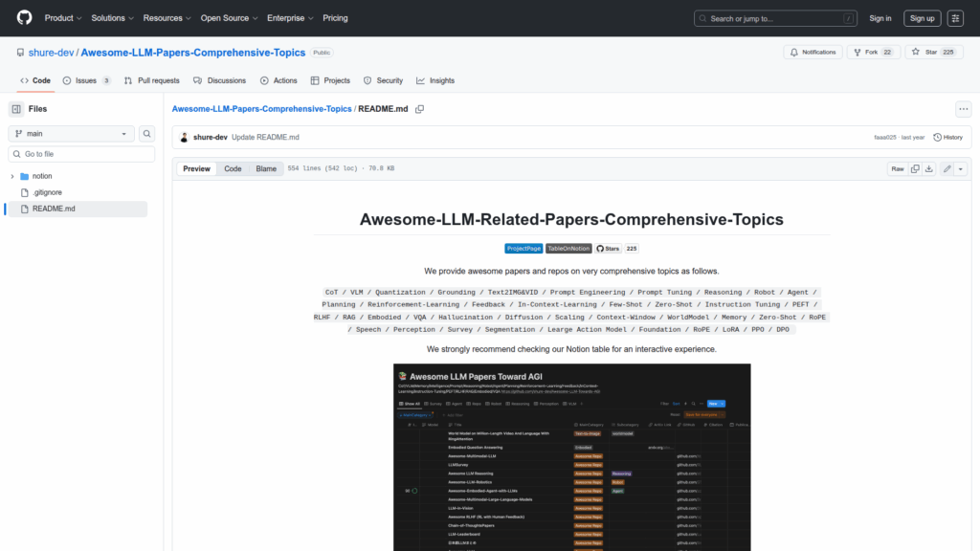
Task: Switch to the Discussions tab
Action: point(219,80)
